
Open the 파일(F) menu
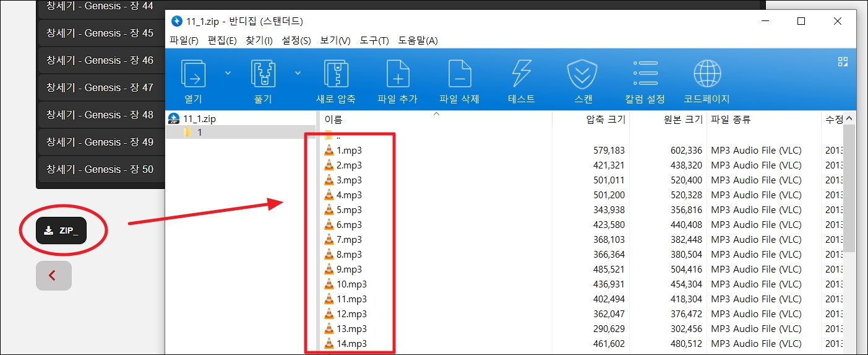coord(184,40)
